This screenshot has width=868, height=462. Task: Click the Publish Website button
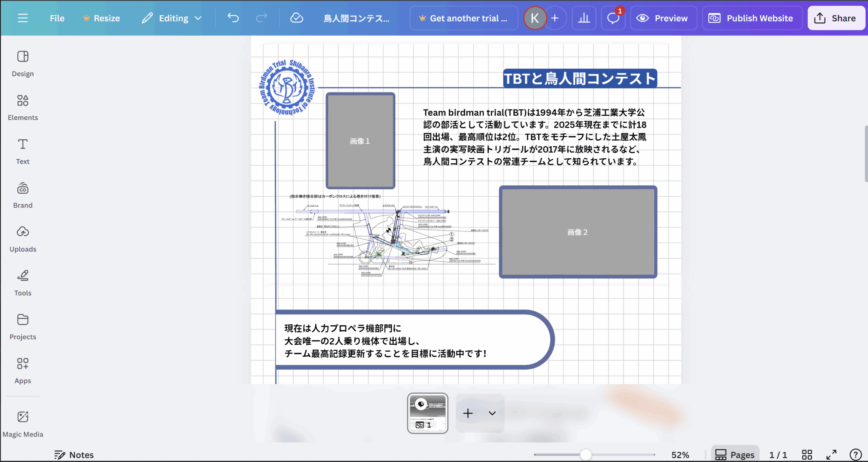coord(752,18)
